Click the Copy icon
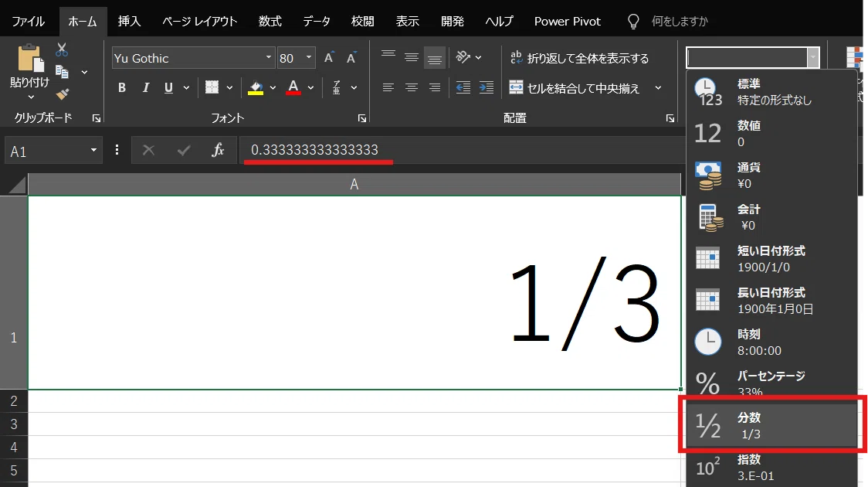The image size is (868, 487). [x=62, y=71]
